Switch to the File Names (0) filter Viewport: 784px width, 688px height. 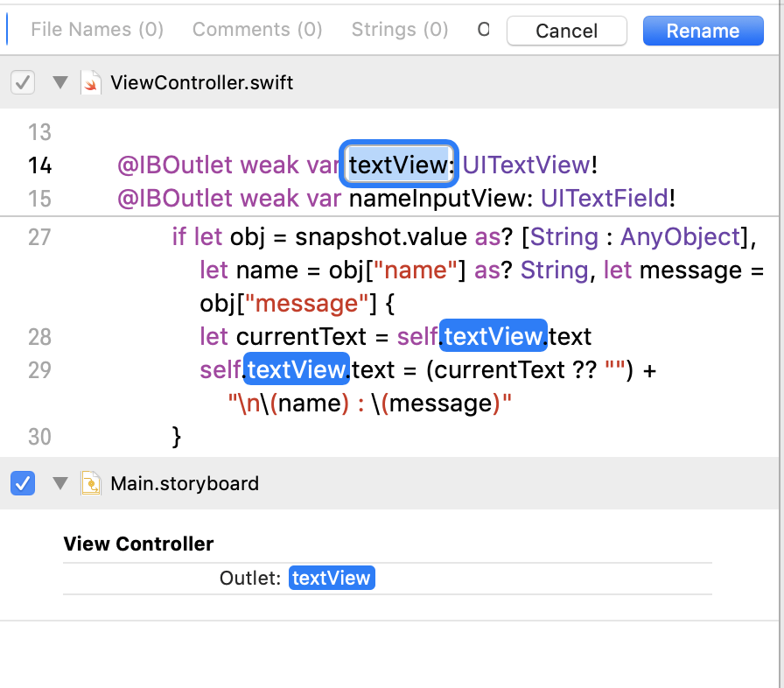(x=97, y=30)
